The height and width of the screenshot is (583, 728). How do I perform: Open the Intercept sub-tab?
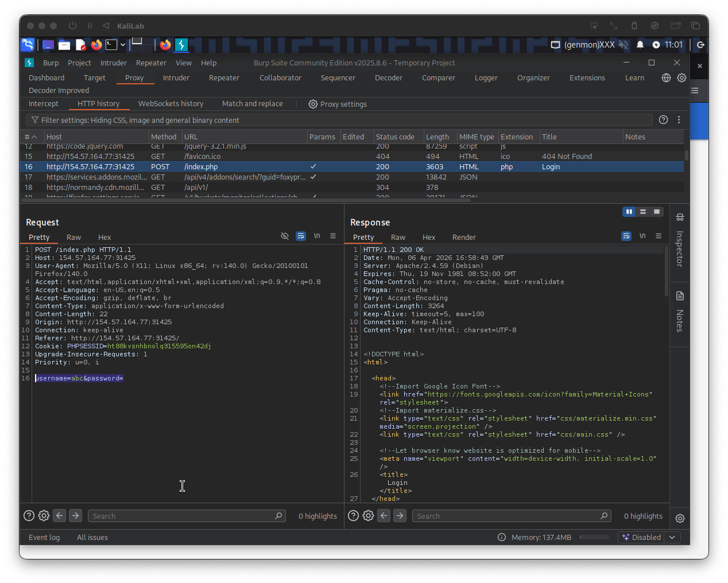44,104
